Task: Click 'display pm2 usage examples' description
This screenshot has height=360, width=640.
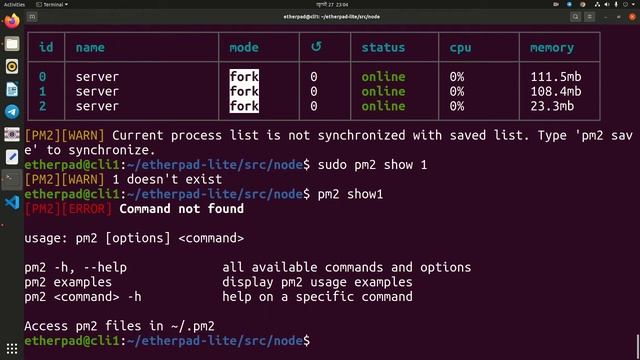Action: (x=317, y=282)
